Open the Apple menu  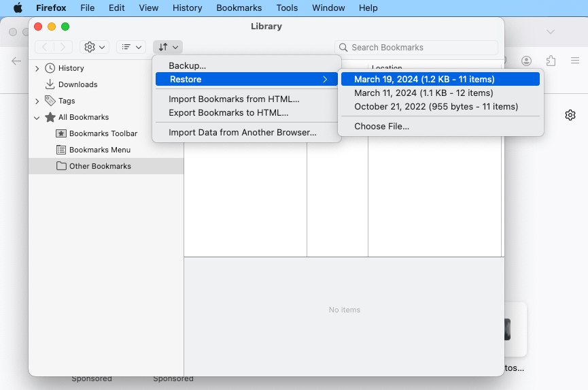pyautogui.click(x=18, y=8)
